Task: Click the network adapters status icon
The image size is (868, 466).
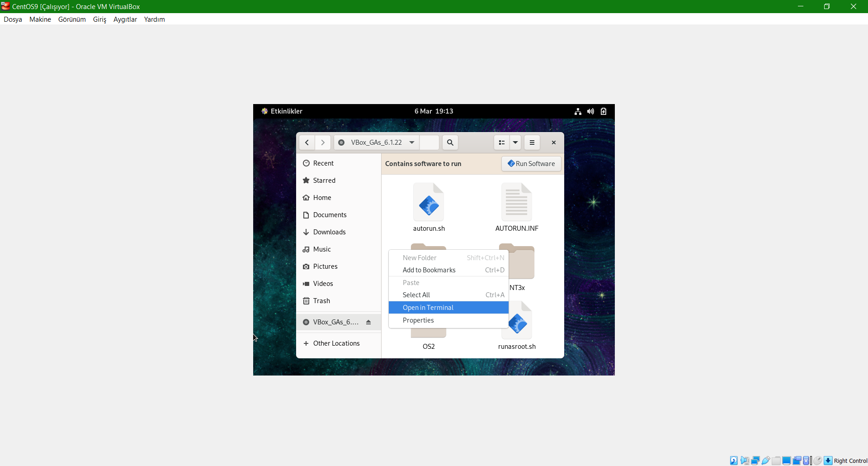Action: 755,461
